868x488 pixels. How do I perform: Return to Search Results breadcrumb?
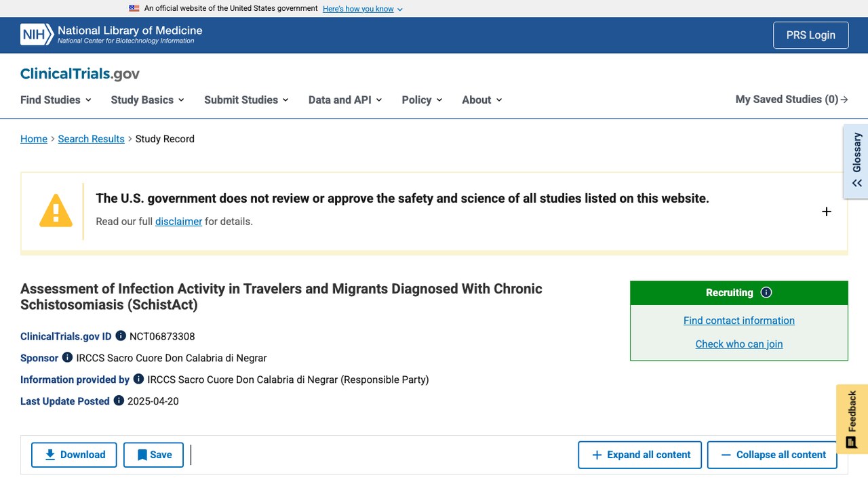click(x=92, y=139)
